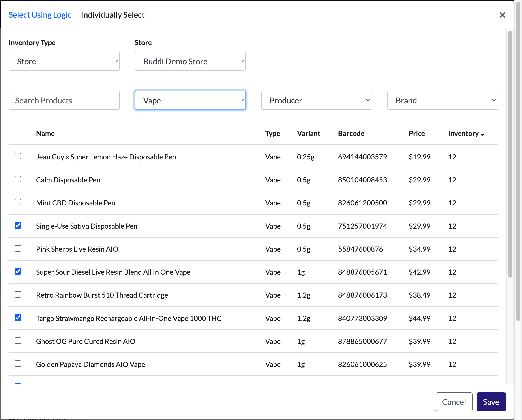Image resolution: width=522 pixels, height=420 pixels.
Task: Click the $34.99 price cell
Action: coord(420,249)
